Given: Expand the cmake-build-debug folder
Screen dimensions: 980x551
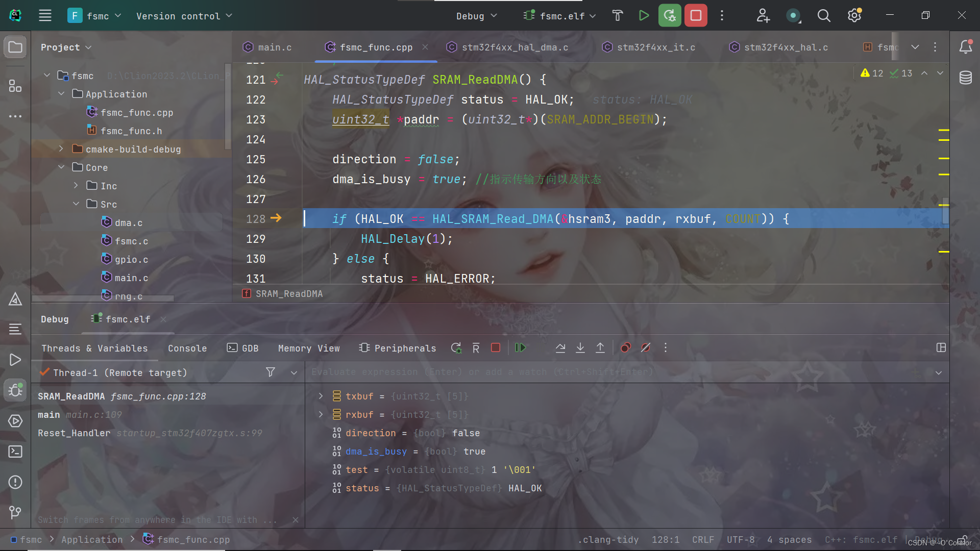Looking at the screenshot, I should click(61, 149).
